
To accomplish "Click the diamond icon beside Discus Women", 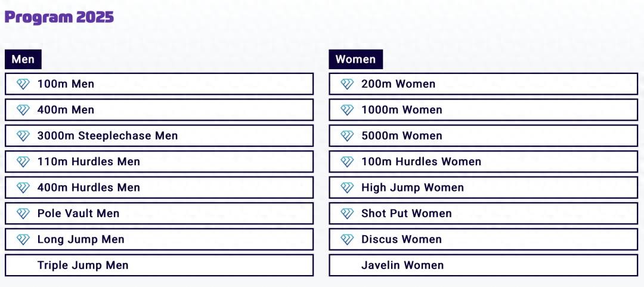I will point(347,240).
